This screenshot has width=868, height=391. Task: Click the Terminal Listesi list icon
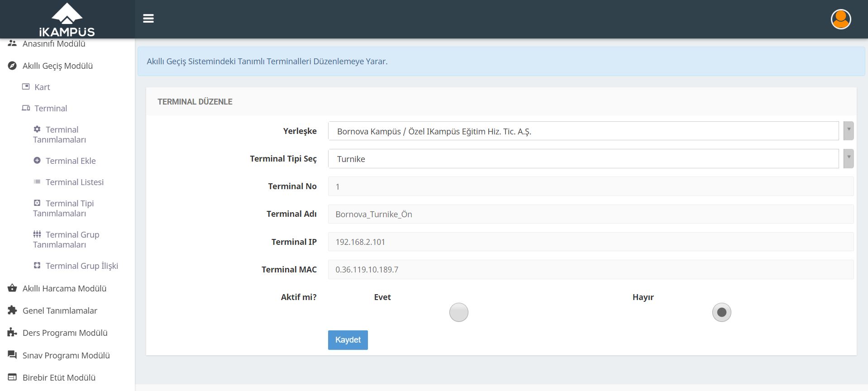(x=37, y=181)
